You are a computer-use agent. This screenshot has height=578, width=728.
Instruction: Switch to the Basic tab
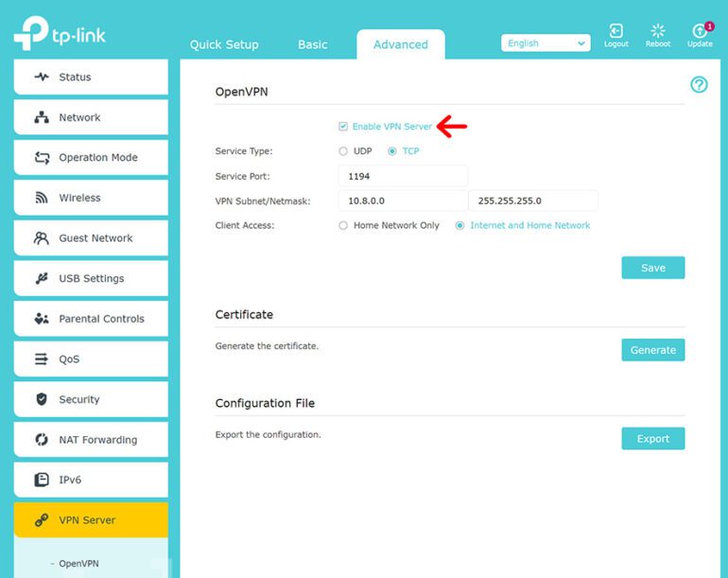click(313, 44)
